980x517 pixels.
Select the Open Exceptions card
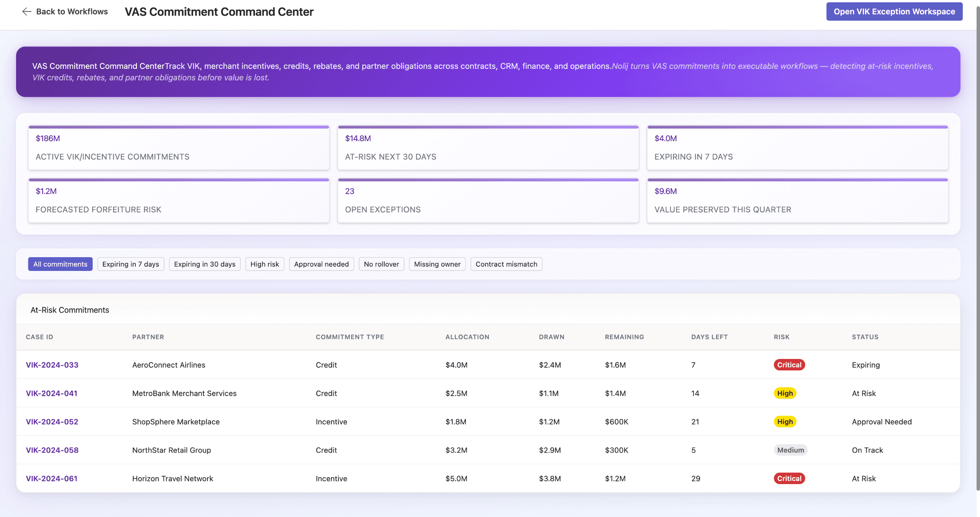coord(488,201)
